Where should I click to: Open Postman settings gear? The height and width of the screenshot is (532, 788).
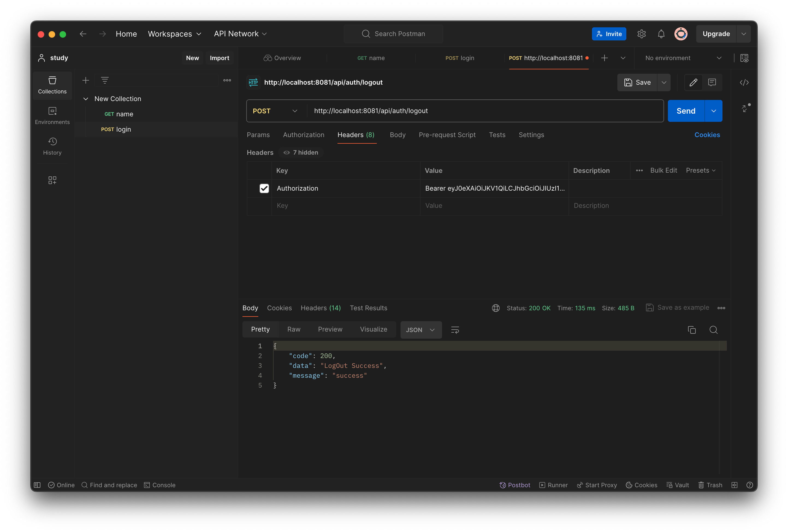tap(641, 34)
